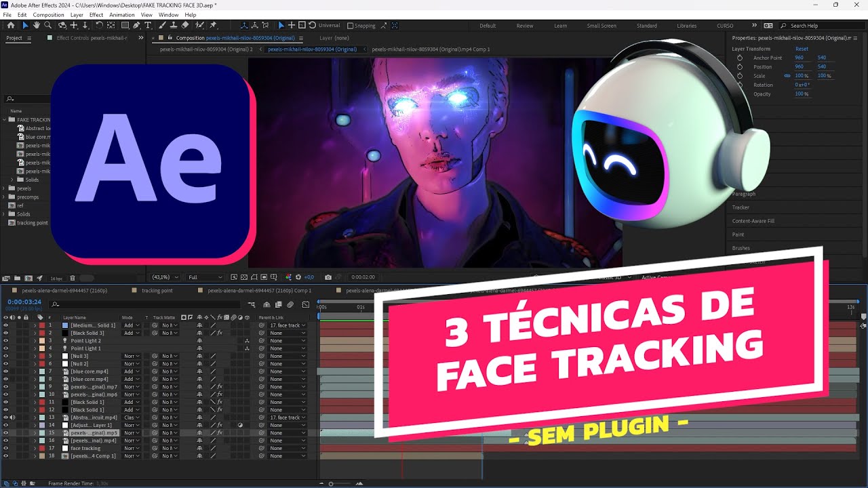Click the timeline Composition Mini-Flowchart icon
This screenshot has height=488, width=868.
coord(252,305)
